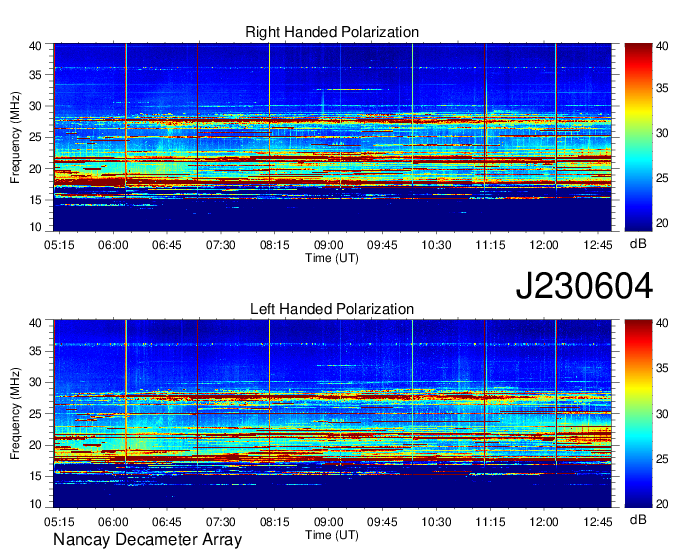Click the "Nancay Decameter Array" caption

point(147,540)
